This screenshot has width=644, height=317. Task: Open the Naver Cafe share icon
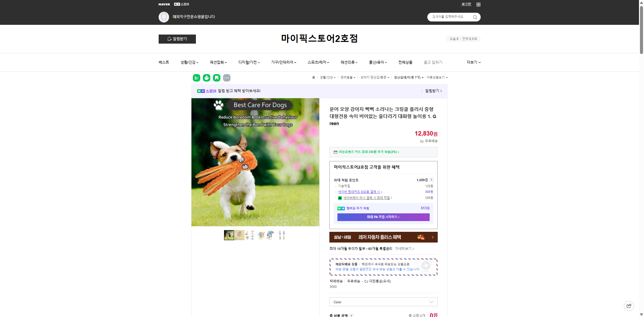[207, 78]
